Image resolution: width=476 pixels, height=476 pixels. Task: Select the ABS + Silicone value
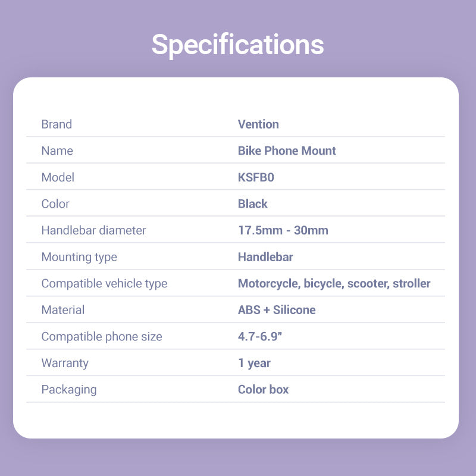(277, 310)
